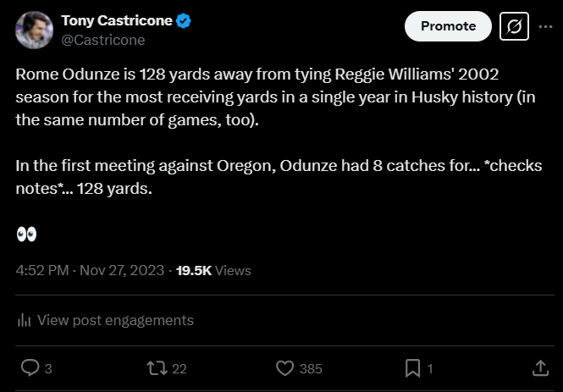Viewport: 563px width, 392px height.
Task: Open the share post menu
Action: click(x=540, y=368)
